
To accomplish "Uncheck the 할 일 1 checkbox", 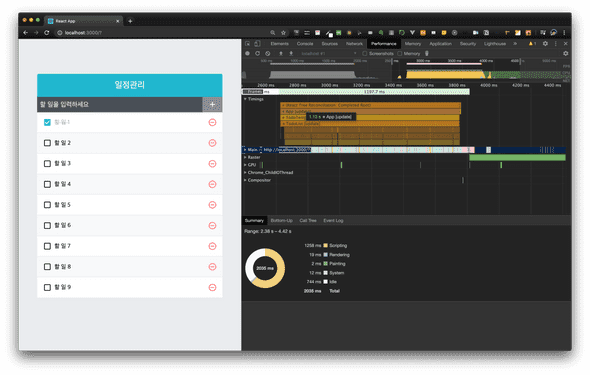I will (x=47, y=122).
